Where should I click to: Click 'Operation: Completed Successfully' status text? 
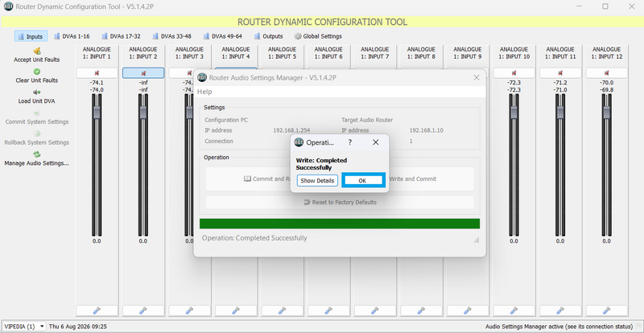[254, 238]
